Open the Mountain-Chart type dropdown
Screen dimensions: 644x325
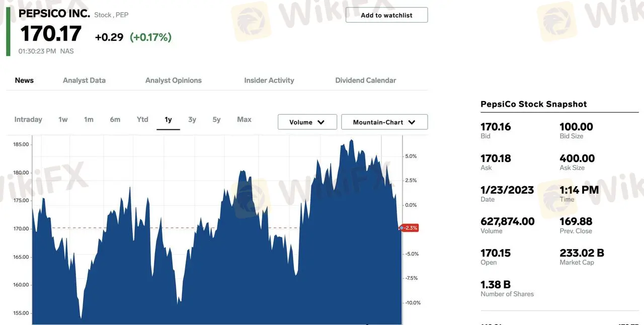click(x=384, y=122)
